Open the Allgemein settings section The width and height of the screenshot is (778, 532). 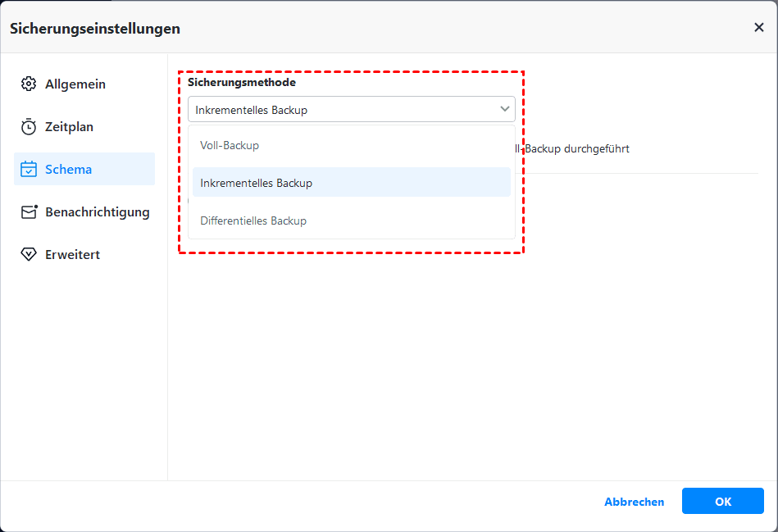coord(75,84)
